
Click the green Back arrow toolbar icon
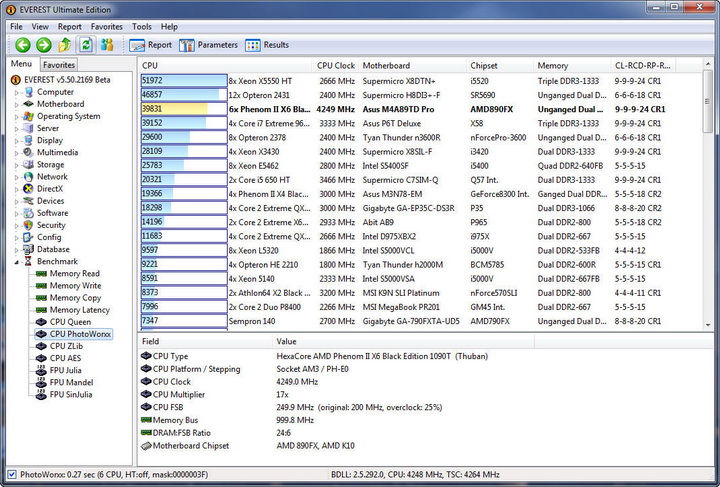click(23, 45)
